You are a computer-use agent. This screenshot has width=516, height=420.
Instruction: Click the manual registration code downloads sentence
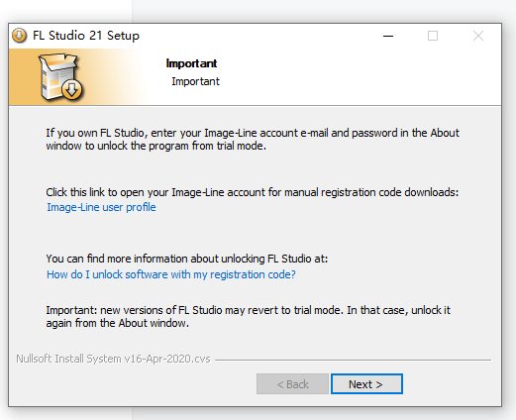[x=253, y=192]
